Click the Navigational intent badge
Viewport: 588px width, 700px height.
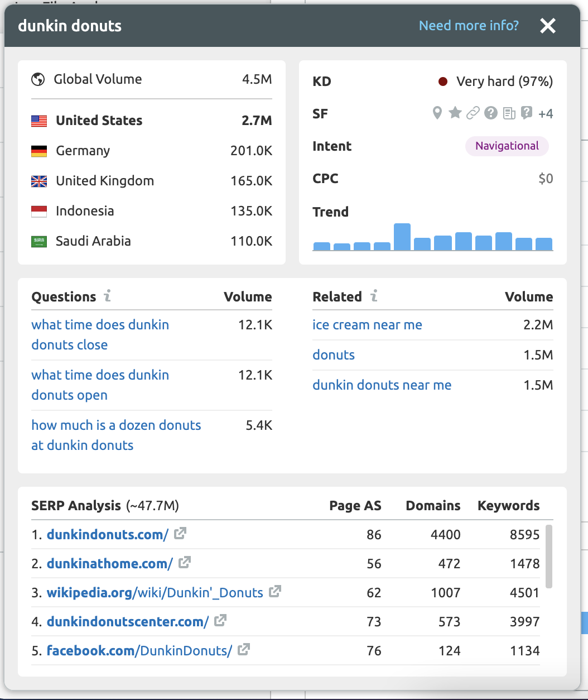507,146
